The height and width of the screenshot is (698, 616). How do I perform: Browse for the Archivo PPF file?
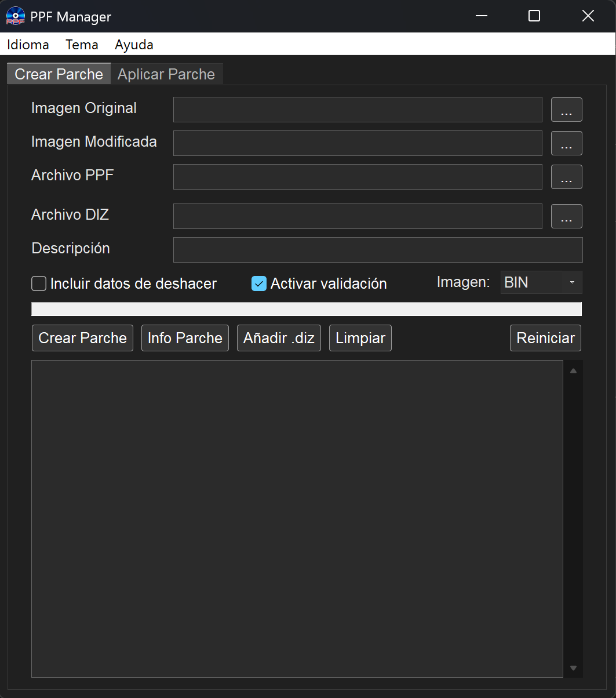point(567,177)
